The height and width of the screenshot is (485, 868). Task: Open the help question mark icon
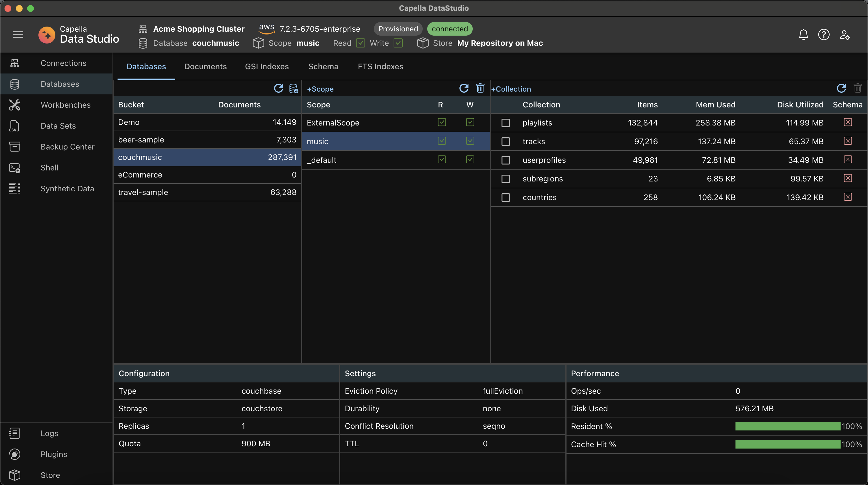coord(824,34)
